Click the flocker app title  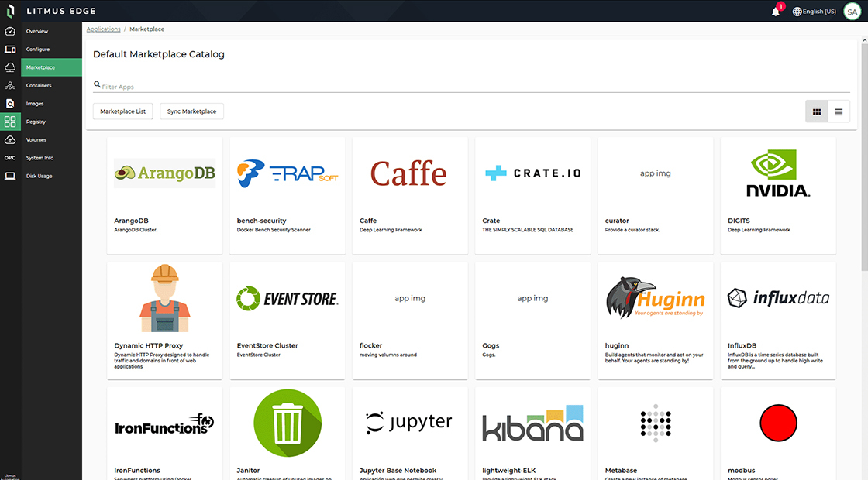371,345
